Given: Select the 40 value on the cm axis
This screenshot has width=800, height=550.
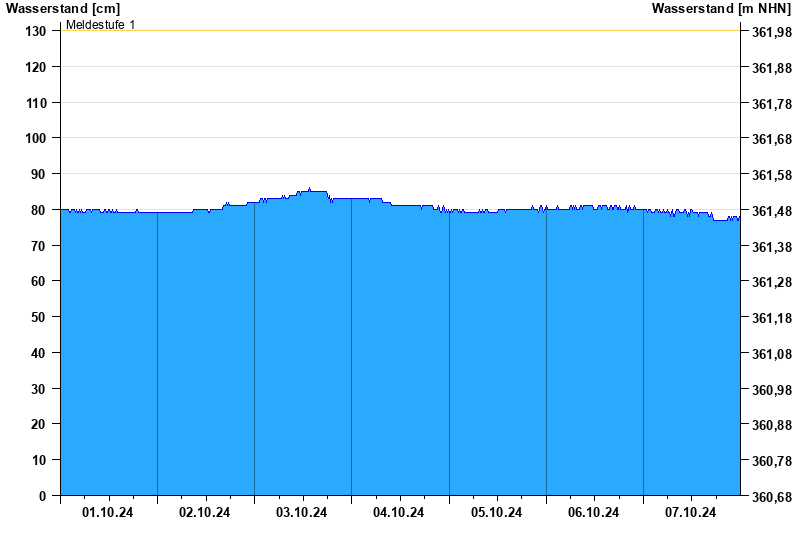Looking at the screenshot, I should [x=38, y=353].
